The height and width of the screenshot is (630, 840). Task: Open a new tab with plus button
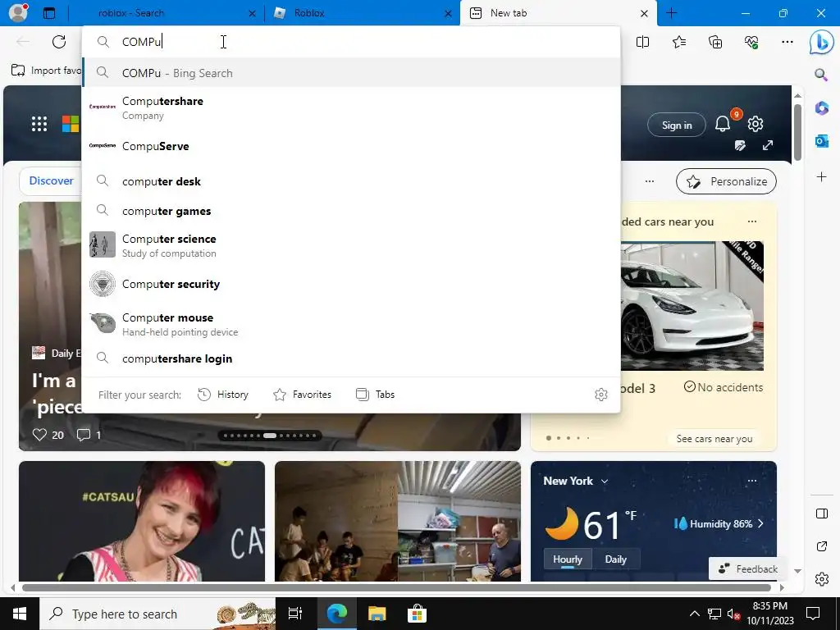coord(671,13)
